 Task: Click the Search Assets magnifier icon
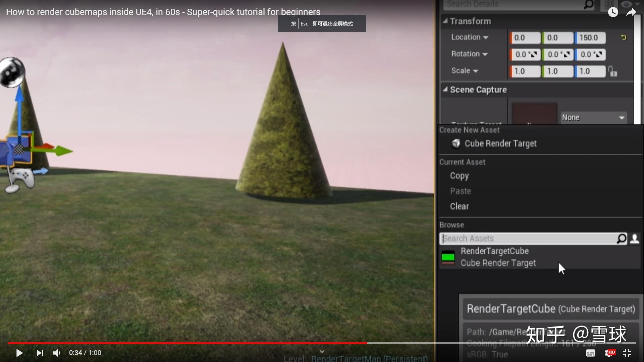622,238
